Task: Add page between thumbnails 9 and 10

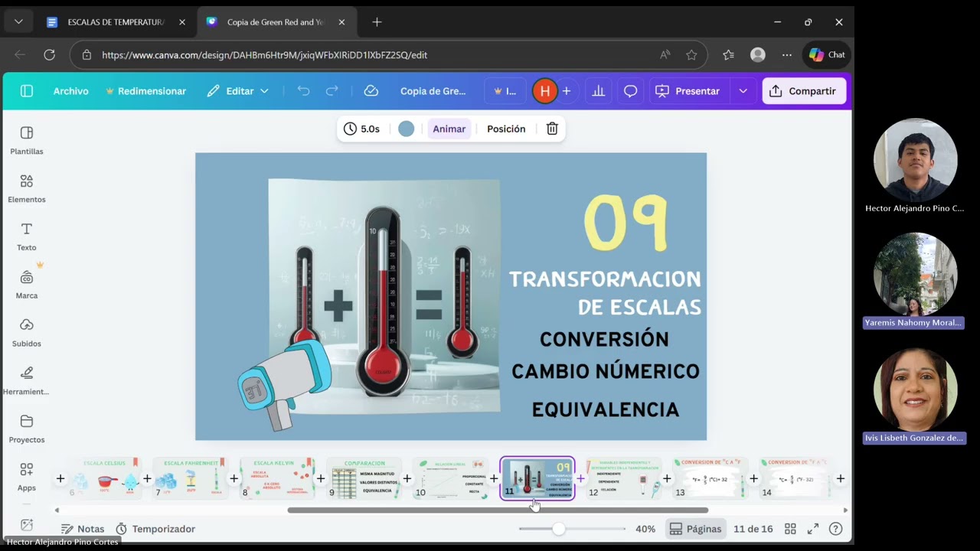Action: [407, 478]
